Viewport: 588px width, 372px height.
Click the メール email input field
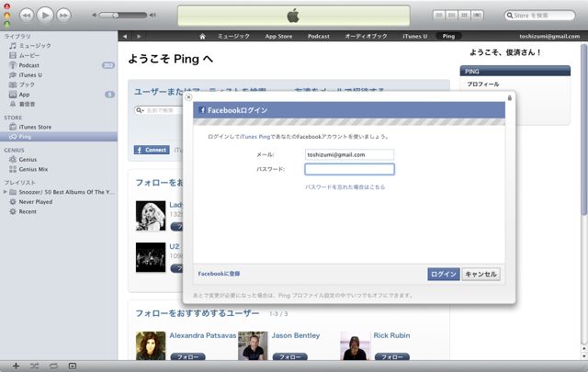pos(349,154)
